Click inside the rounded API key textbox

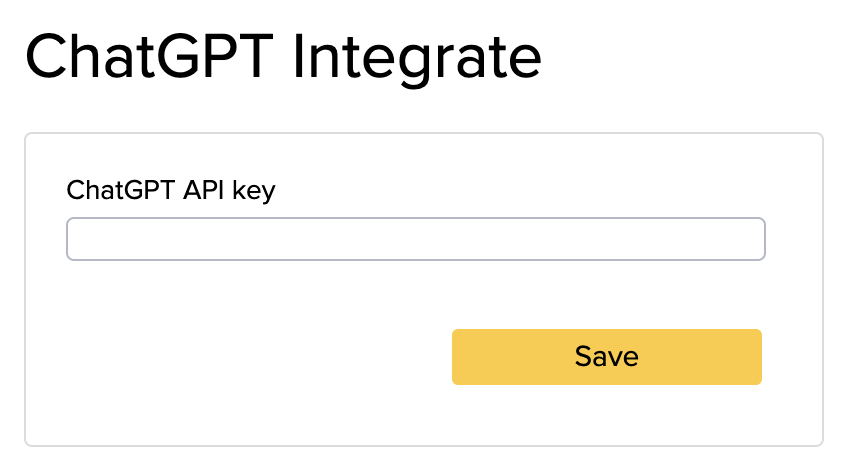pos(415,240)
